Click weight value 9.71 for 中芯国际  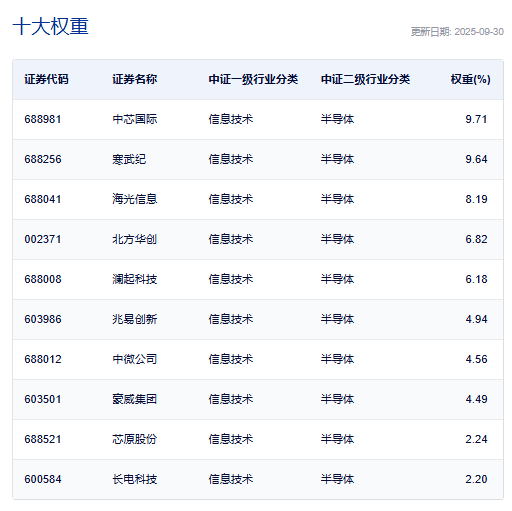click(476, 119)
